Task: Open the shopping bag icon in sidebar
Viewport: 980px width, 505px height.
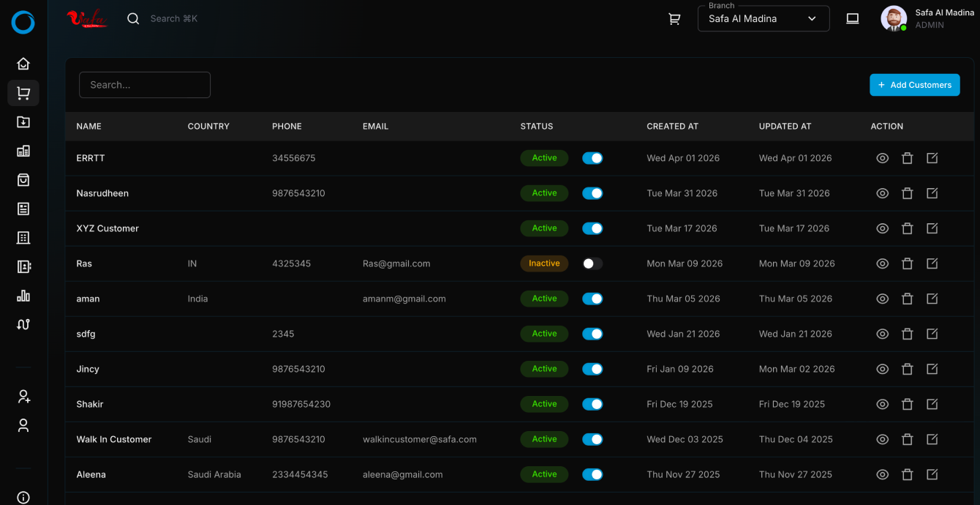Action: (23, 180)
